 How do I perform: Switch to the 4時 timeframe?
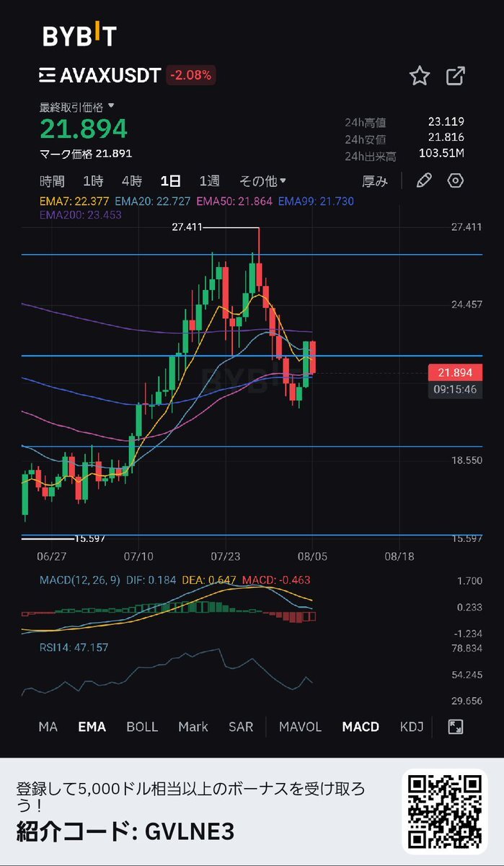click(x=132, y=181)
